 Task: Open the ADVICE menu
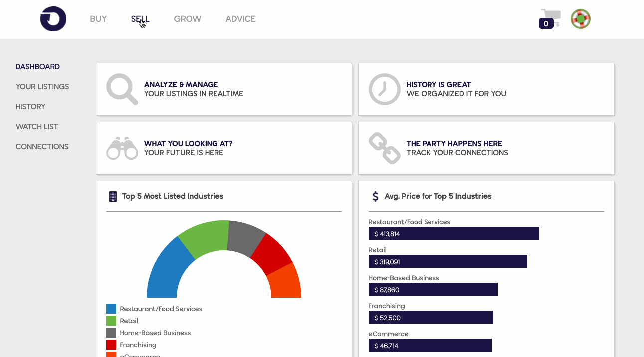[241, 19]
